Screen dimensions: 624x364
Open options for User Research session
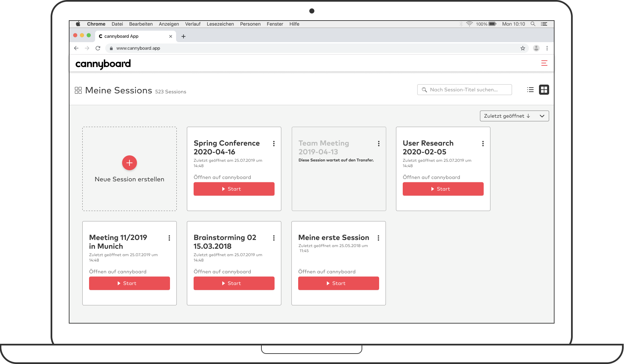click(x=483, y=144)
